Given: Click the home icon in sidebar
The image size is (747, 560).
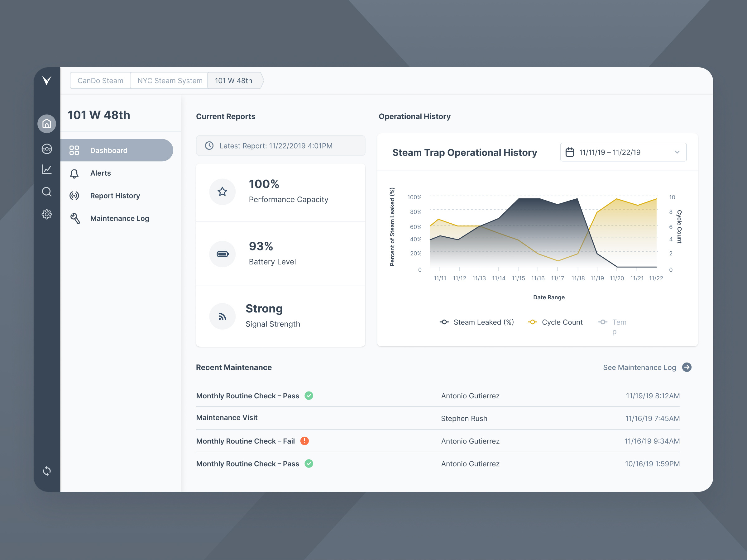Looking at the screenshot, I should (47, 124).
